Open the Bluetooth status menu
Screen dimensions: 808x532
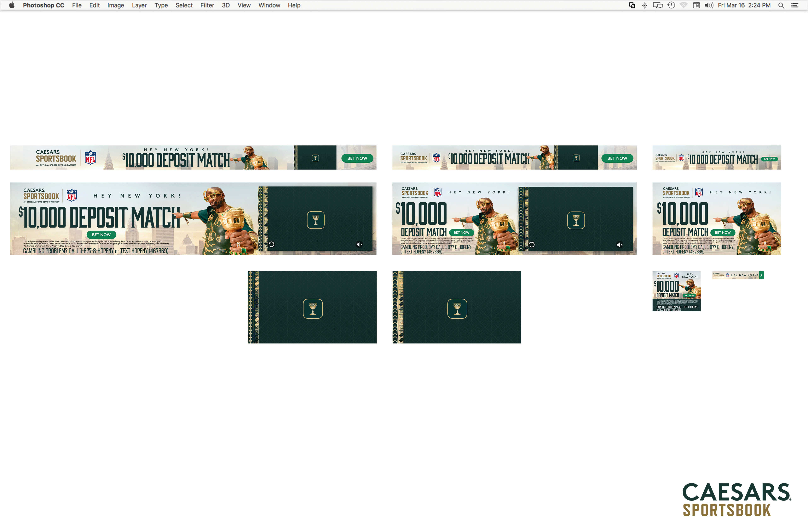coord(644,5)
